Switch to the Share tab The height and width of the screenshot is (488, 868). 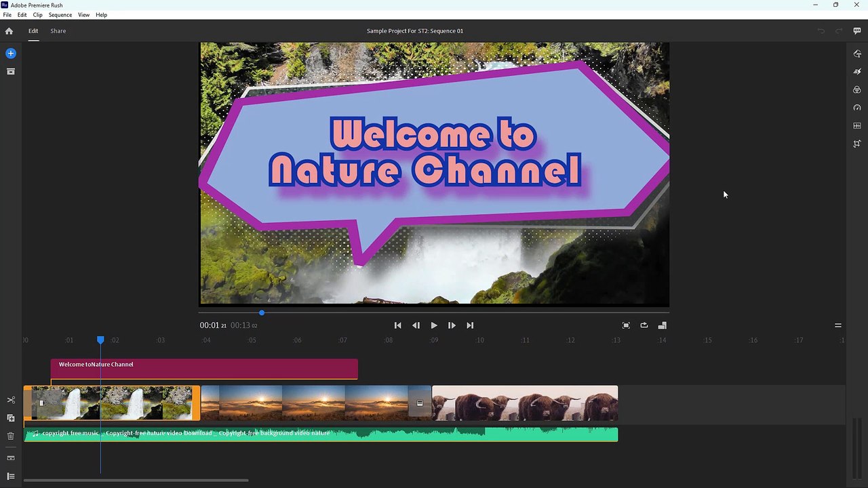[x=58, y=30]
